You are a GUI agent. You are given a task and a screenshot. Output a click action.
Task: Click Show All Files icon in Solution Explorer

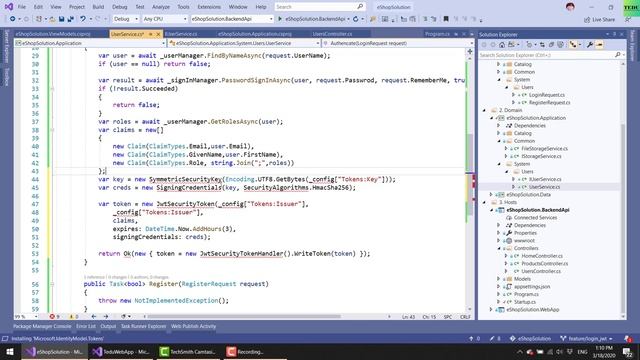pos(560,44)
